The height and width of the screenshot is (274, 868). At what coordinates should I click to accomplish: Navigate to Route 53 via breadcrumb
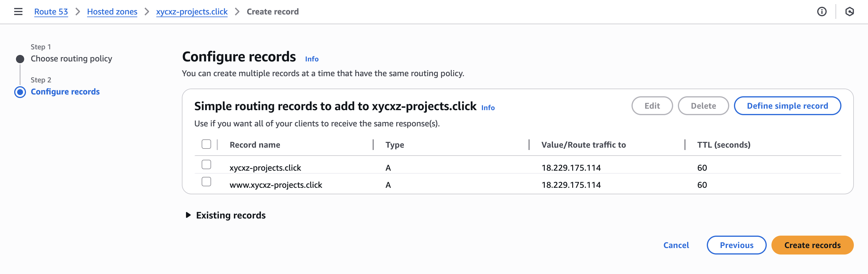coord(51,12)
